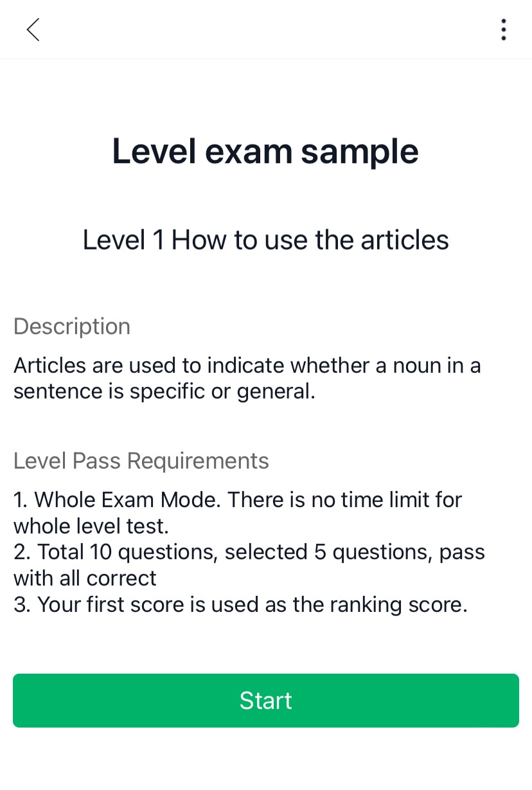Screen dimensions: 532x790
Task: Tap the "Level Pass Requirements" heading
Action: (141, 461)
